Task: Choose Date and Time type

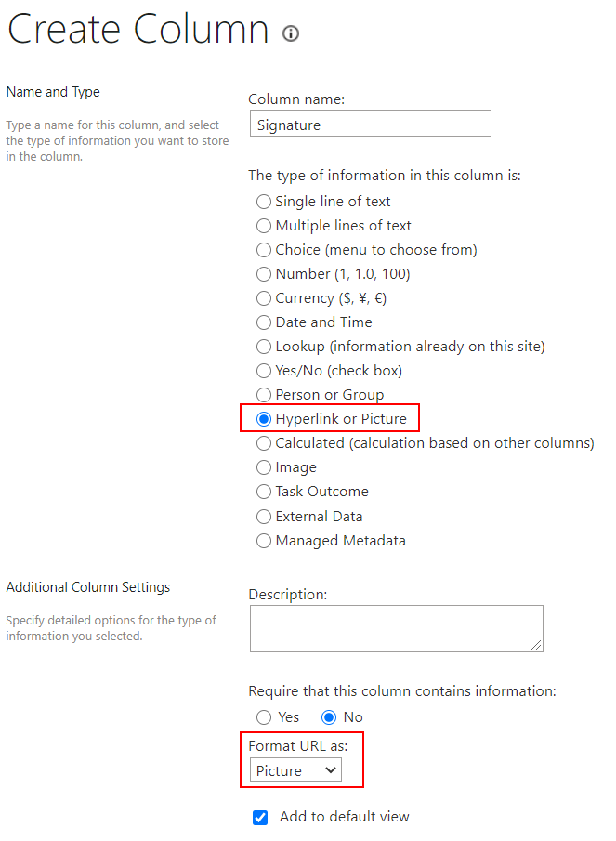Action: tap(264, 322)
